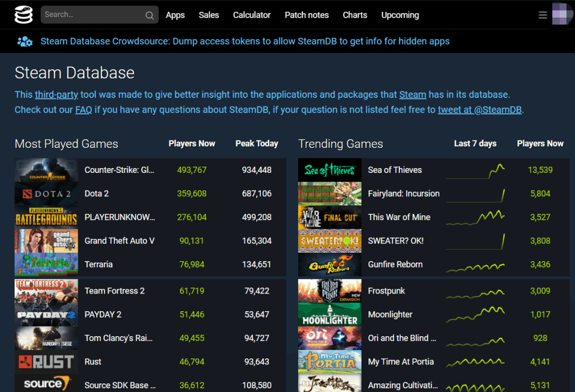Click the This War of Mine thumbnail
575x392 pixels.
coord(330,217)
